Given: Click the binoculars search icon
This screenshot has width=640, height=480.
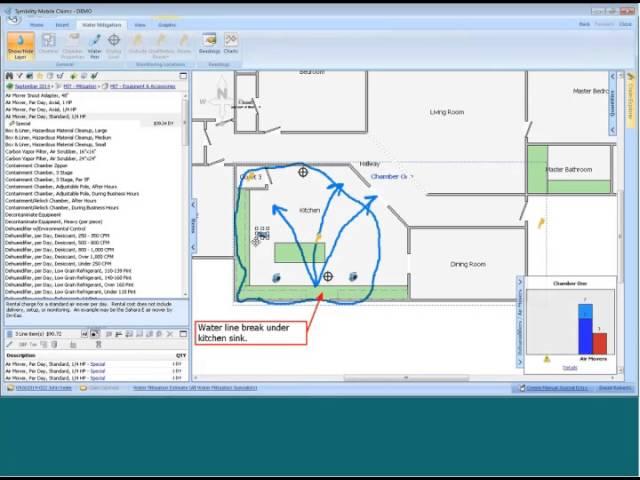Looking at the screenshot, I should (x=9, y=76).
